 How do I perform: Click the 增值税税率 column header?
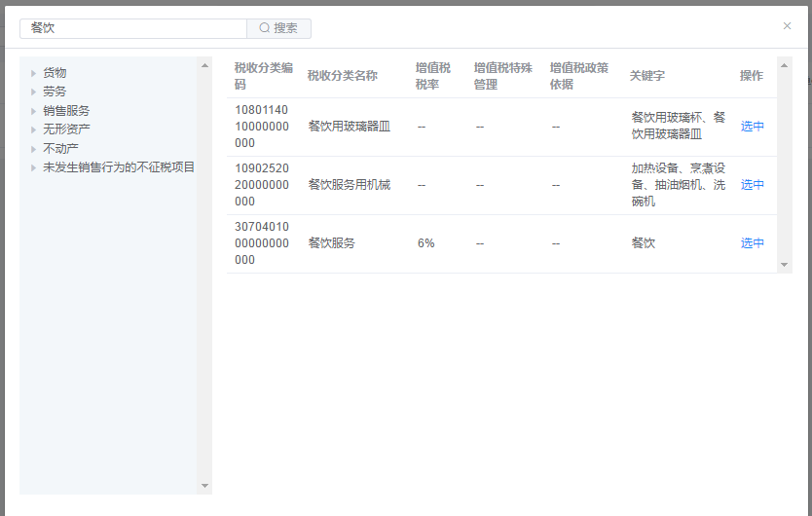coord(433,76)
